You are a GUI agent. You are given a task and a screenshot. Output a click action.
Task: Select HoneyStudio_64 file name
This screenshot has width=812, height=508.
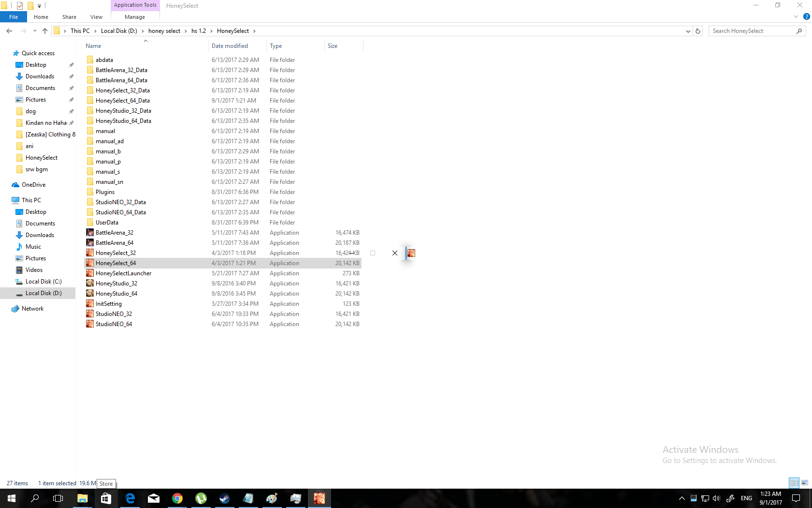click(x=116, y=294)
